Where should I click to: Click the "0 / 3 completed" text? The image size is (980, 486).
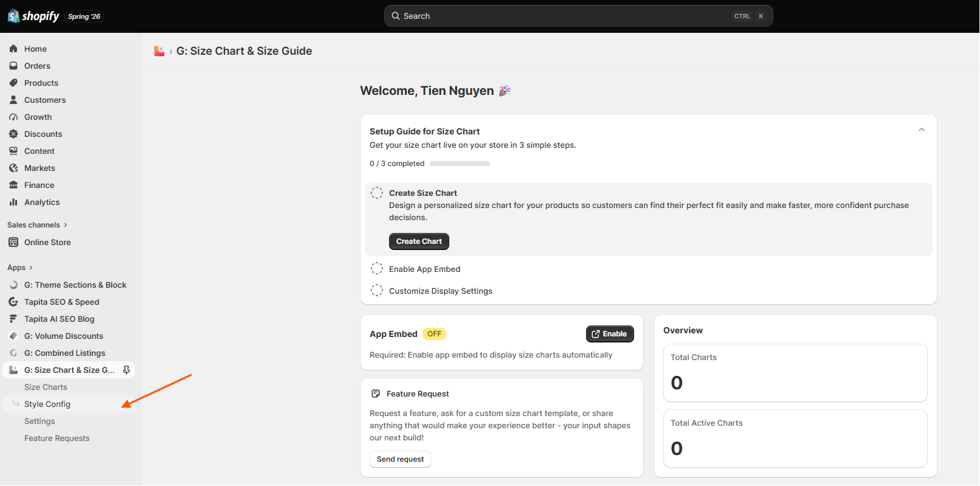397,164
